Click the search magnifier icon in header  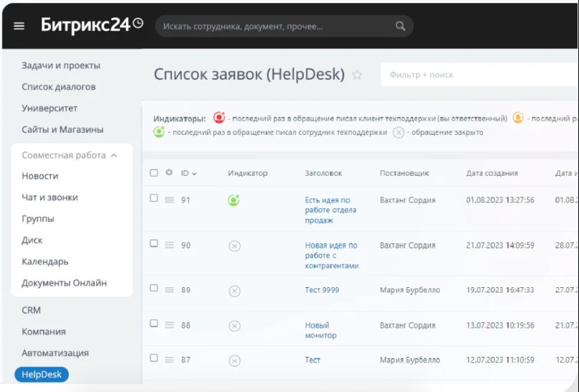[x=400, y=27]
